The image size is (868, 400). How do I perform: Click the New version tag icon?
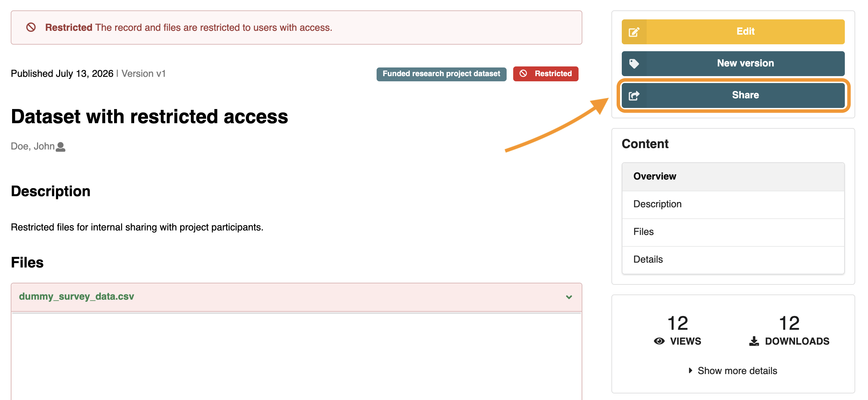(x=634, y=64)
